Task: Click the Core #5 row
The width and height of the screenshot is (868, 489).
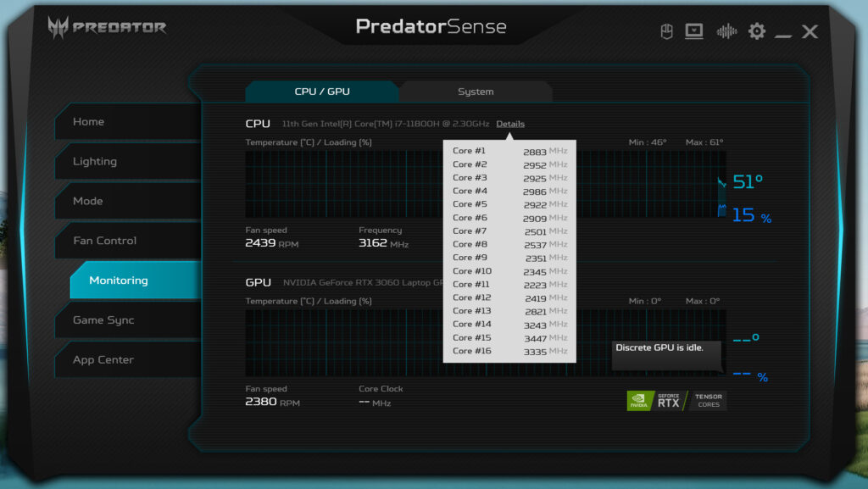Action: click(x=509, y=204)
